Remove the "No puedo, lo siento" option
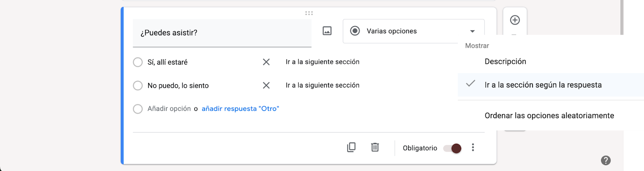 pos(266,85)
